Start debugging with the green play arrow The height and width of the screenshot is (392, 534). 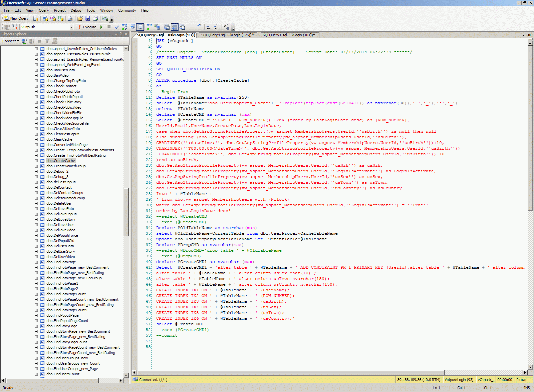(101, 27)
